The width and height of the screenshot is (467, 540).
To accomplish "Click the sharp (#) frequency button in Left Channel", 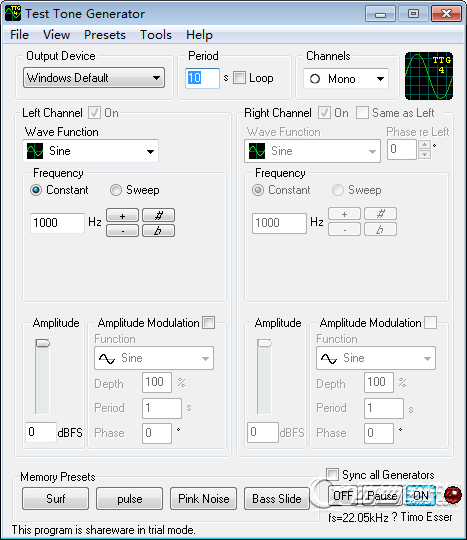I will coord(158,215).
